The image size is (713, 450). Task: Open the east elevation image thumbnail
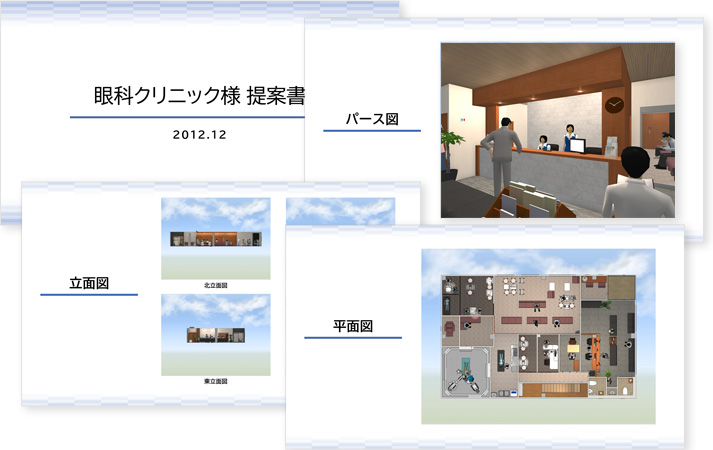click(215, 334)
